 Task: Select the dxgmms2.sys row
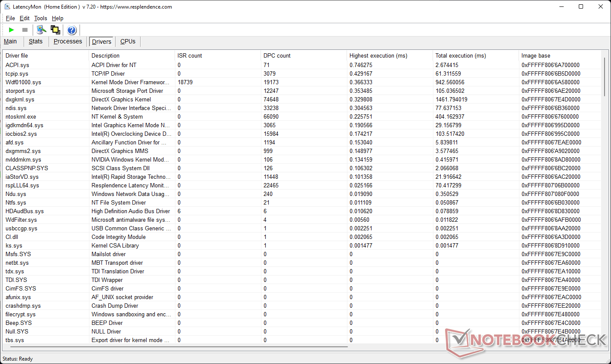(302, 151)
